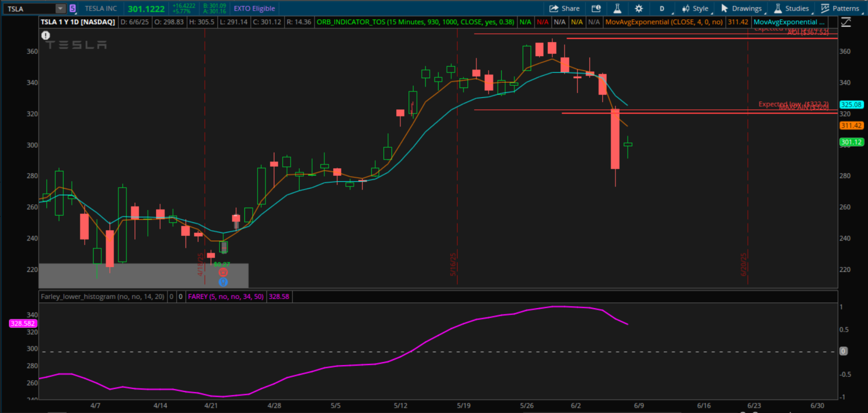
Task: Click the yellow N/A study value
Action: 577,22
